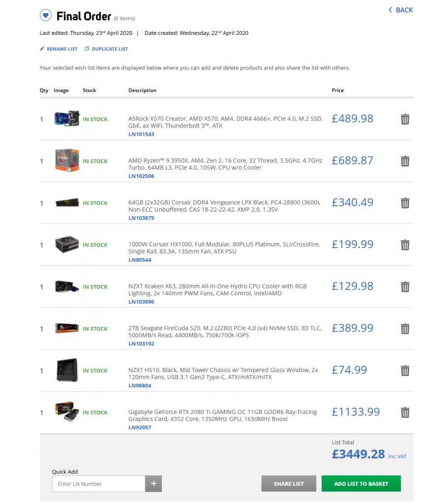Open product code LN92057
Image resolution: width=447 pixels, height=504 pixels.
tap(140, 427)
